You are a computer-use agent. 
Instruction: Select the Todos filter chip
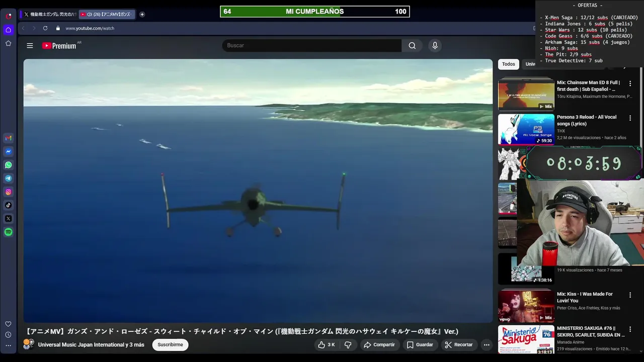click(x=509, y=64)
